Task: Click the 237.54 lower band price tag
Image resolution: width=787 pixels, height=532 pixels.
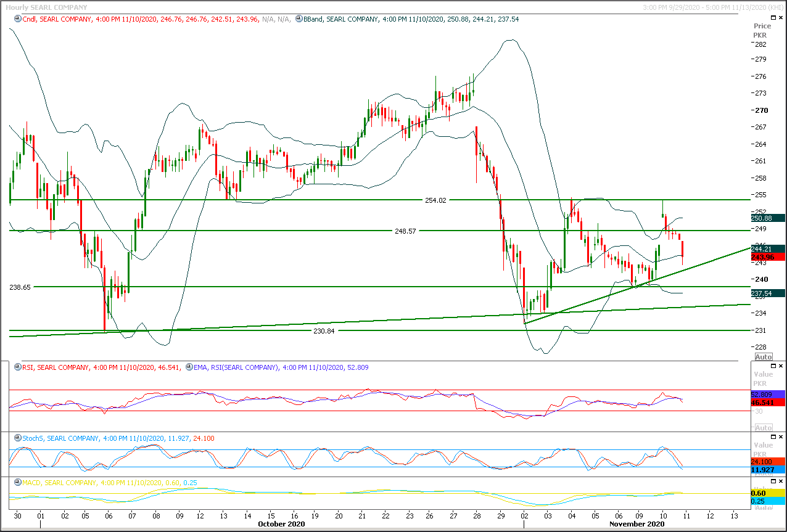Action: click(x=768, y=293)
